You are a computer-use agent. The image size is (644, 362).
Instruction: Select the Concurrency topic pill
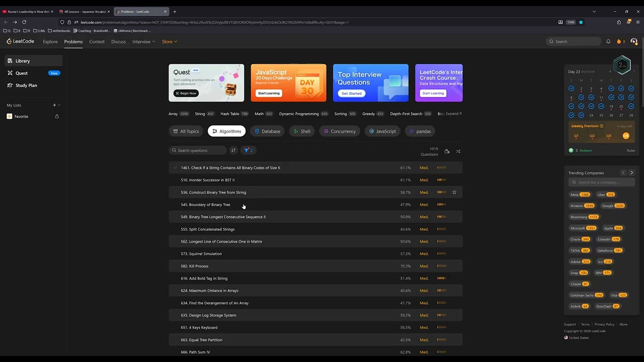tap(340, 131)
